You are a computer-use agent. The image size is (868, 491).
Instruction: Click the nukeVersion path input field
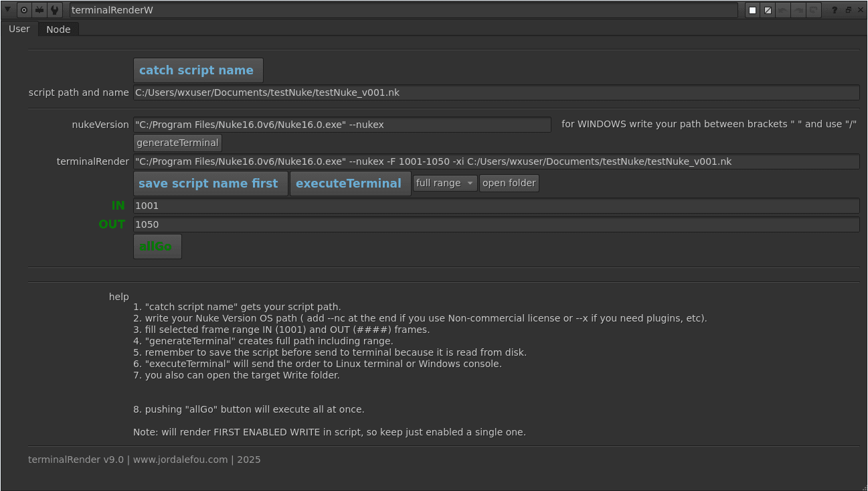point(341,125)
